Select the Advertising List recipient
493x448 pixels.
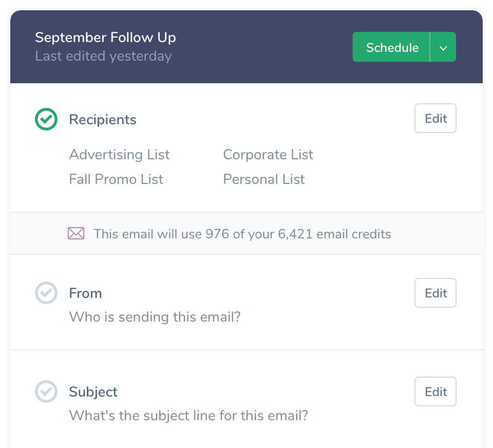click(119, 155)
